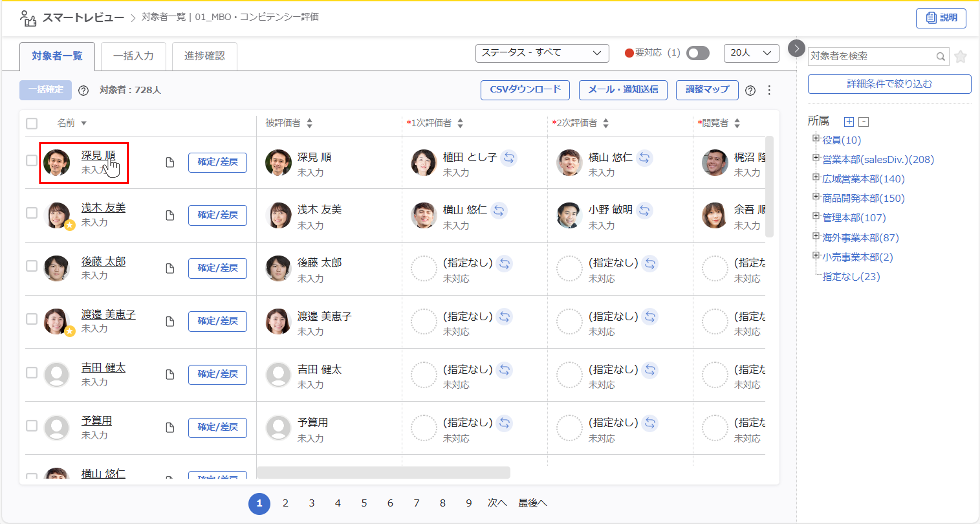Switch to the 一括入力 tab
Image resolution: width=980 pixels, height=524 pixels.
[133, 56]
